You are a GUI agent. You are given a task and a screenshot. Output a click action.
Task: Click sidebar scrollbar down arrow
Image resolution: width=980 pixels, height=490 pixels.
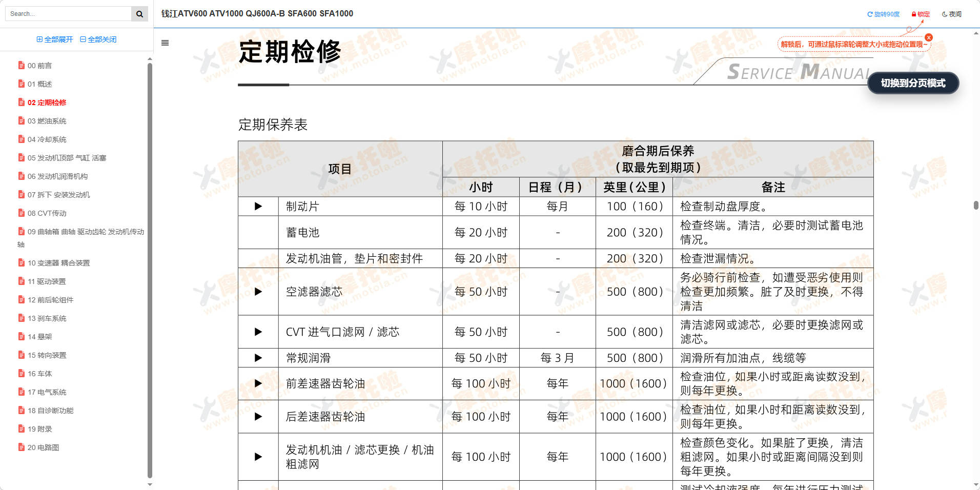[x=150, y=484]
